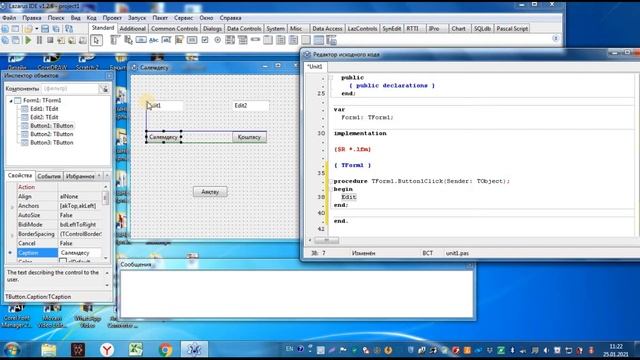640x360 pixels.
Task: Open the Избранное tab in Object Inspector
Action: pos(80,176)
